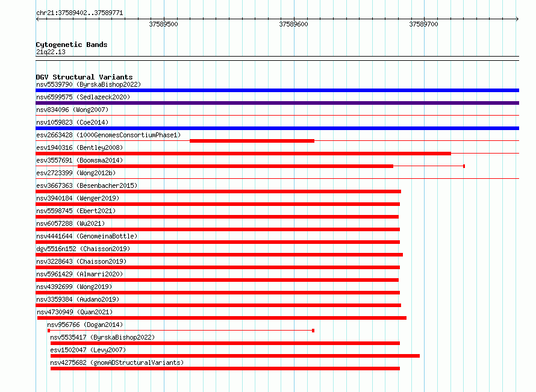Click the red bar of nsv4730949 (Quan2021)

[222, 318]
